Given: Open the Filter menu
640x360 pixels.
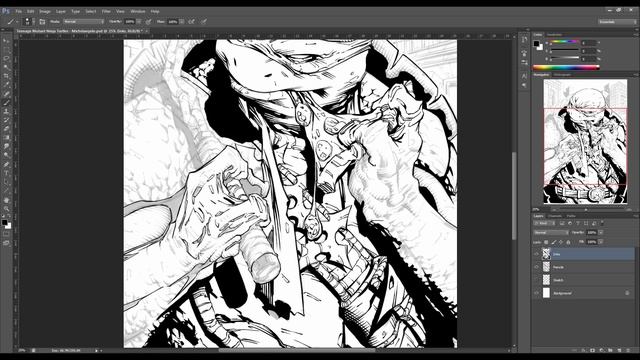Looking at the screenshot, I should point(106,11).
